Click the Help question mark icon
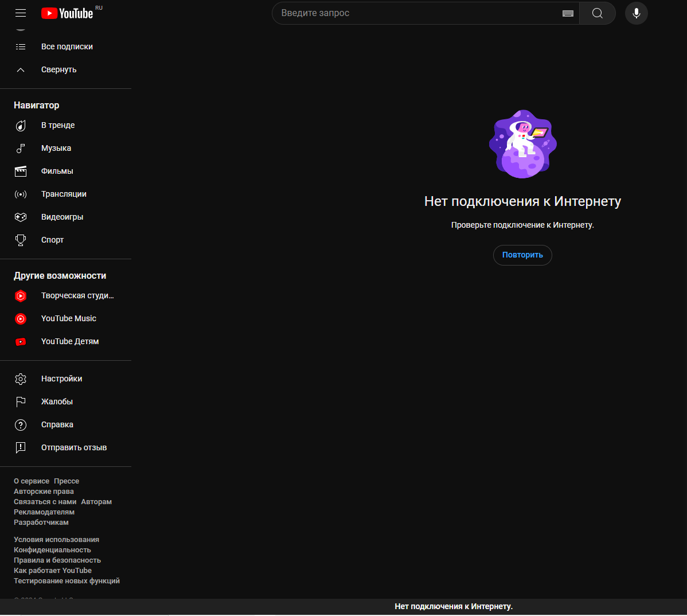Image resolution: width=687 pixels, height=616 pixels. 21,424
